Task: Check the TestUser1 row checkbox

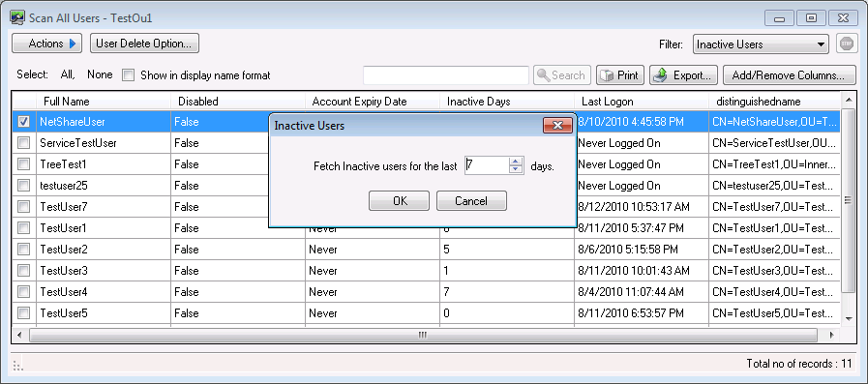Action: click(24, 228)
